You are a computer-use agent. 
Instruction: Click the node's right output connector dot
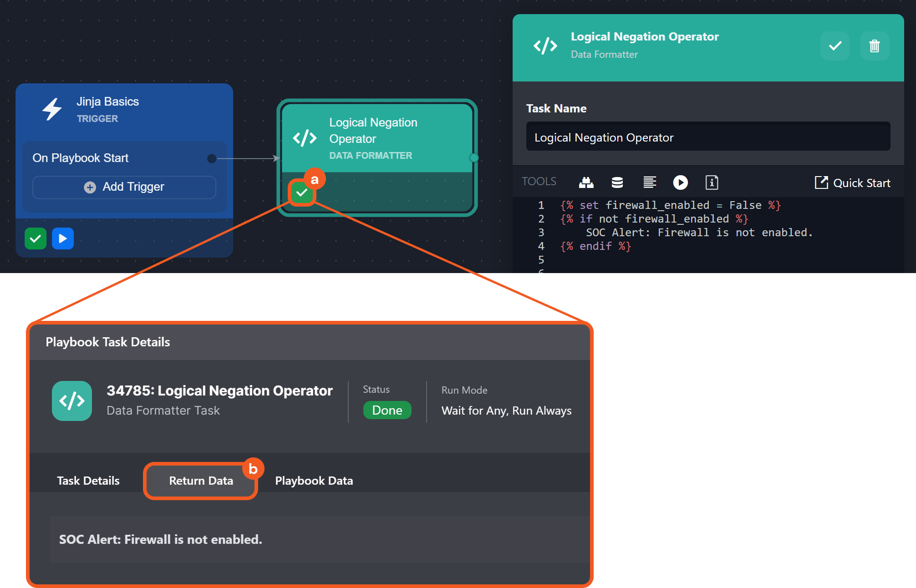474,158
